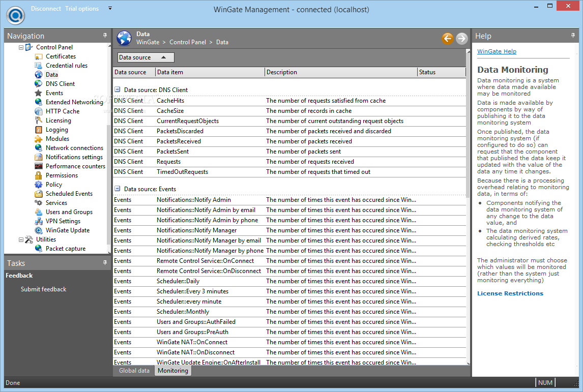The width and height of the screenshot is (583, 392).
Task: Click the Certificates icon in navigation tree
Action: pos(38,56)
